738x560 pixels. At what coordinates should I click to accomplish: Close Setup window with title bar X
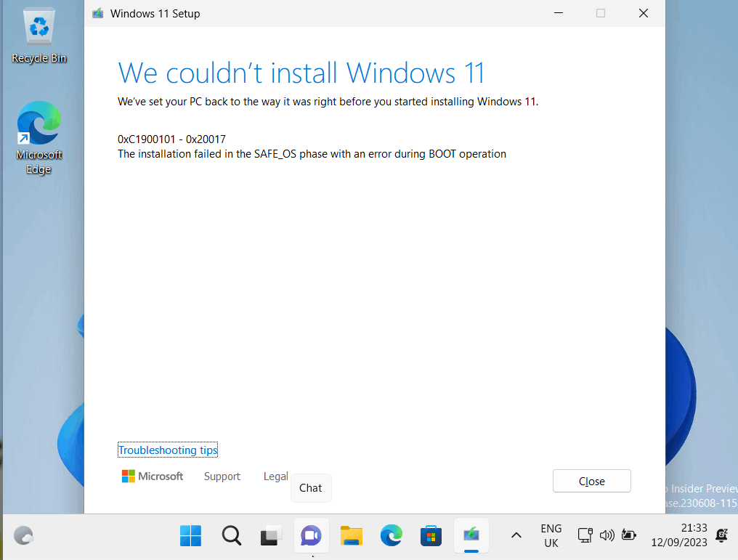(644, 13)
